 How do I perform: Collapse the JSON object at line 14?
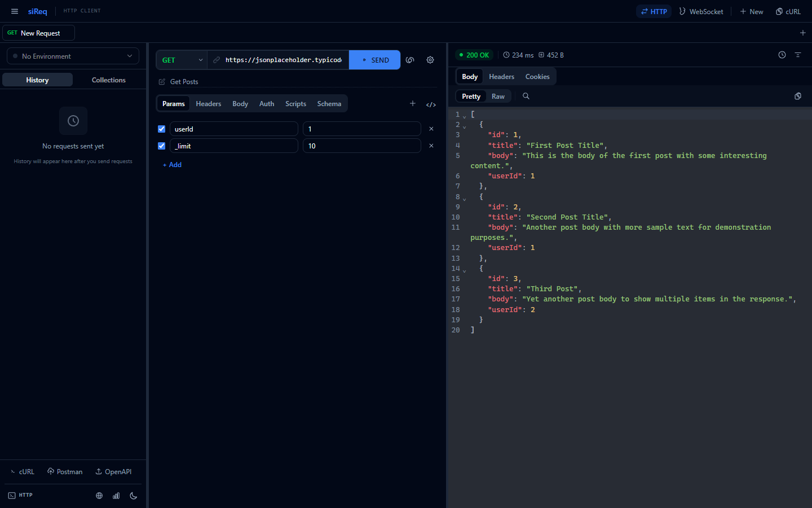point(465,270)
